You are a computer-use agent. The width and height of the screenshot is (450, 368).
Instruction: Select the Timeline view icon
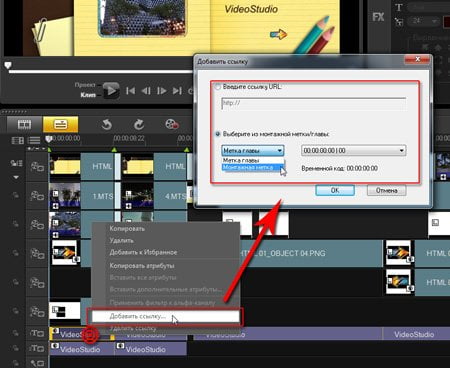coord(60,124)
